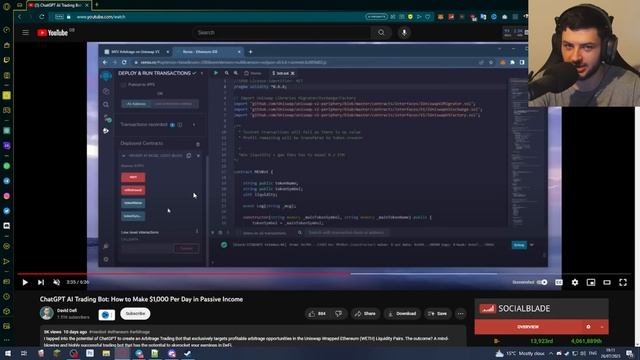Reload the current page

click(42, 17)
